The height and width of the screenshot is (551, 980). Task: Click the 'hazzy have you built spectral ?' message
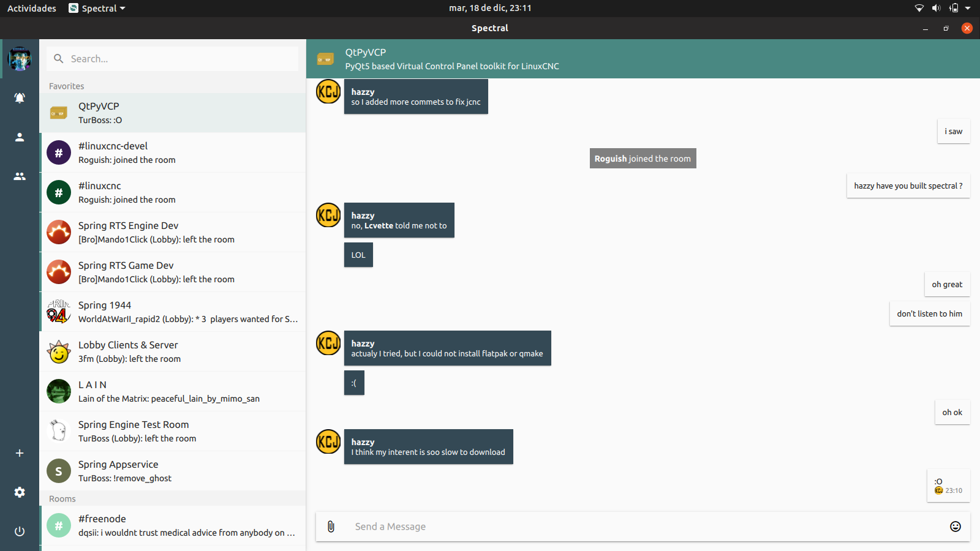(908, 186)
